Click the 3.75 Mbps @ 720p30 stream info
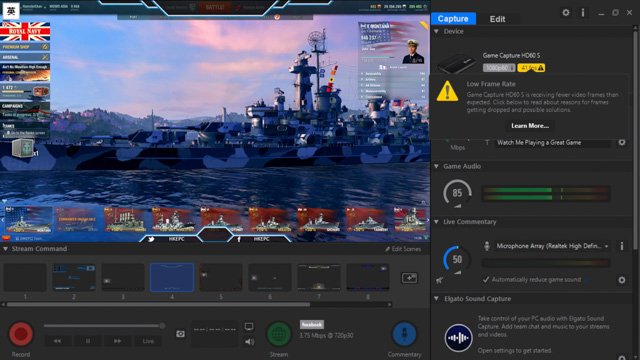 [326, 336]
